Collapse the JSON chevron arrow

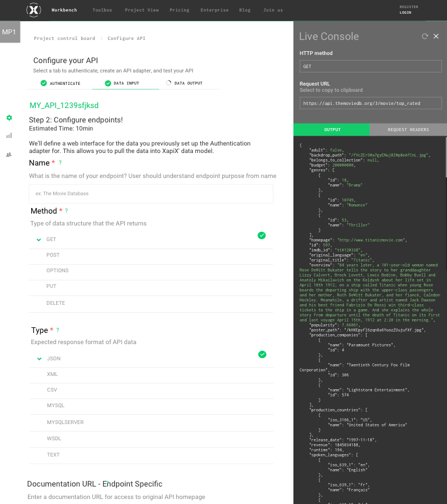(39, 358)
